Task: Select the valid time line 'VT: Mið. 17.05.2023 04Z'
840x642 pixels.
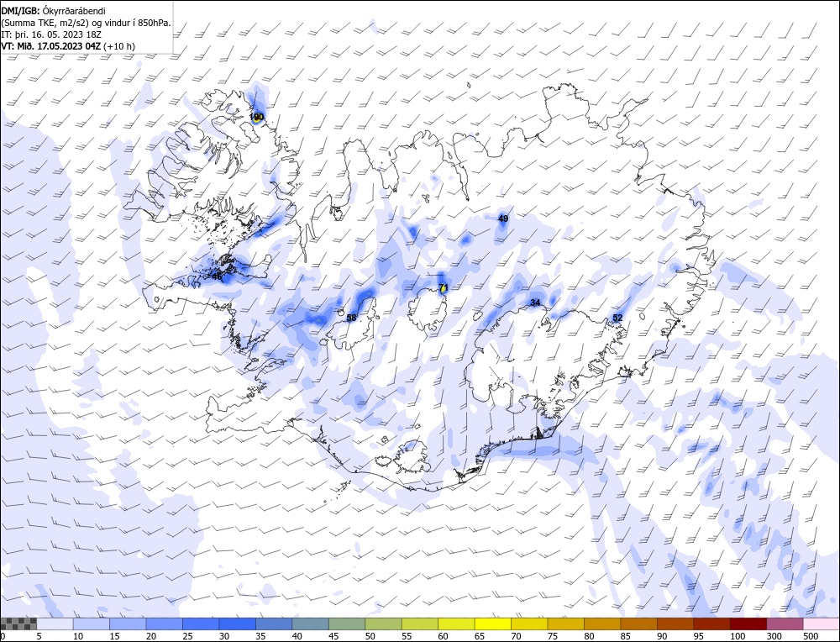Action: 51,46
